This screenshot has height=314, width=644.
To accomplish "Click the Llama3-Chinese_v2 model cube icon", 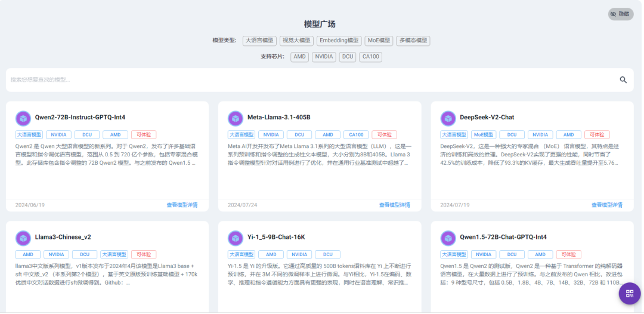I will 23,238.
